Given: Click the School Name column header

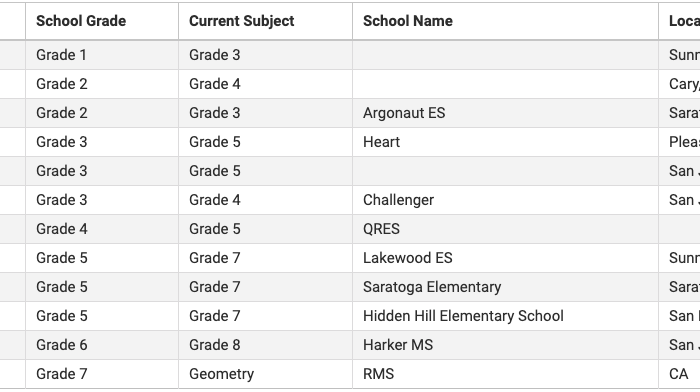Looking at the screenshot, I should click(x=505, y=21).
